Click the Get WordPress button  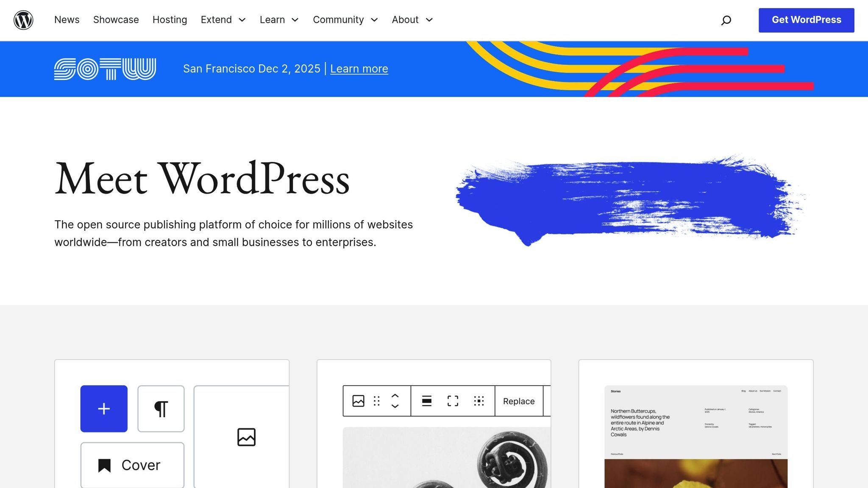pos(806,19)
